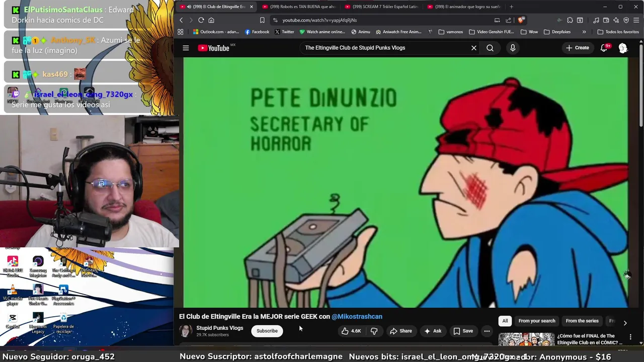Open YouTube notifications bell

[x=604, y=48]
